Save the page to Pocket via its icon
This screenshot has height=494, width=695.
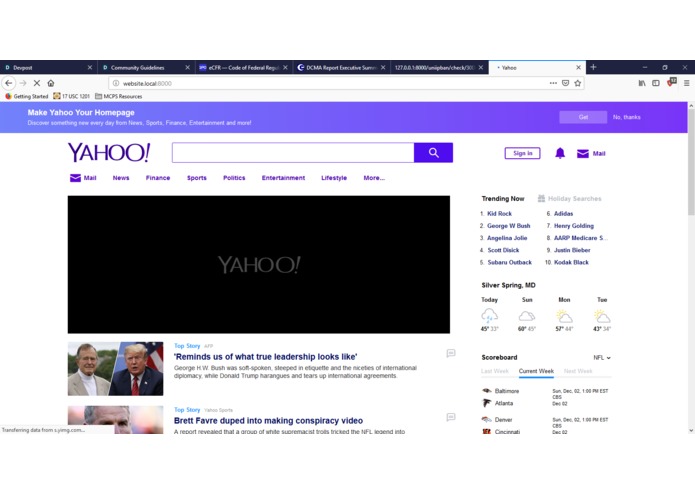[x=565, y=83]
